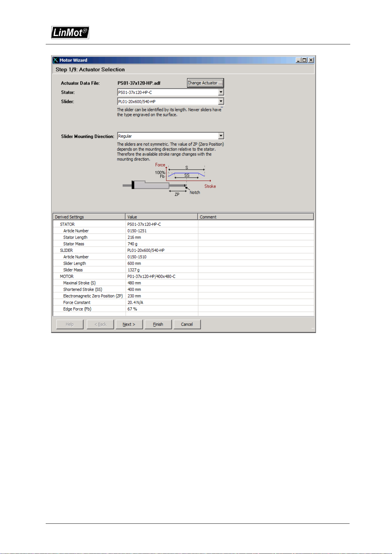
Task: Select the Edge Force (Fb) row
Action: [x=184, y=309]
